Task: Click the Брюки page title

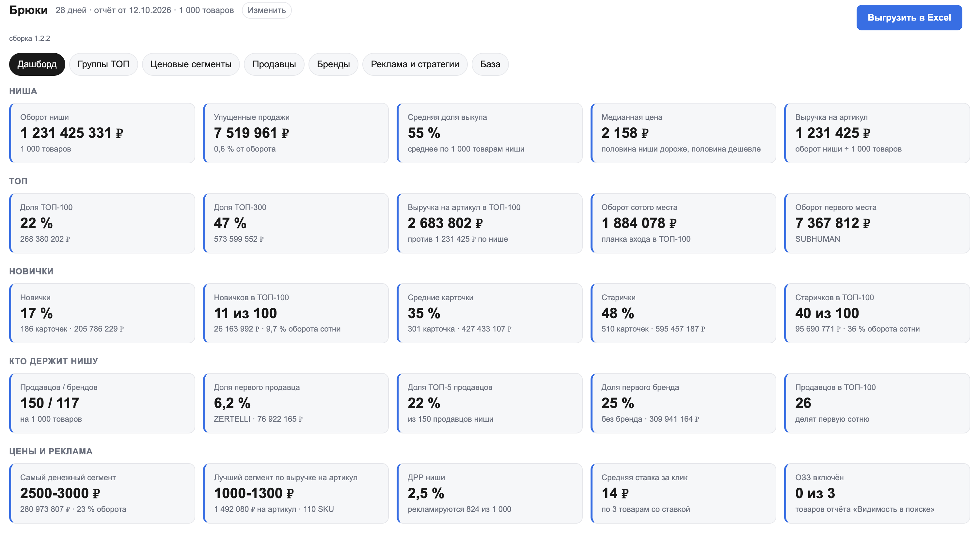Action: (28, 10)
